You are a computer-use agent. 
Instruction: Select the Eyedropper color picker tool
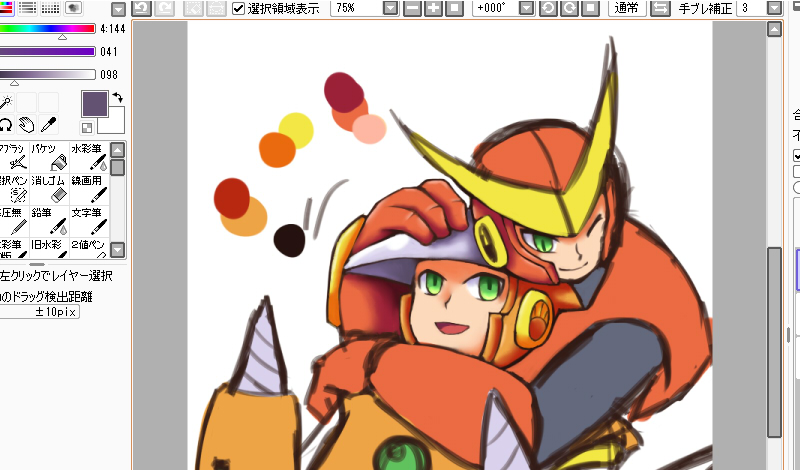[48, 124]
